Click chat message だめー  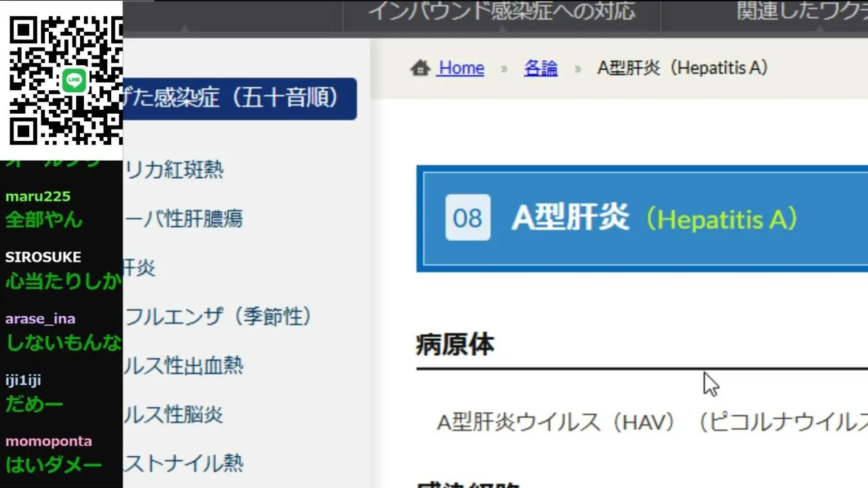click(35, 404)
